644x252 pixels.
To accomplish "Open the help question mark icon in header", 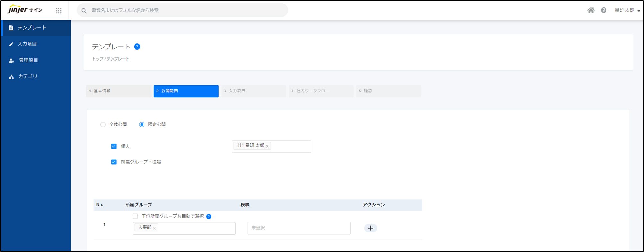I will click(604, 10).
